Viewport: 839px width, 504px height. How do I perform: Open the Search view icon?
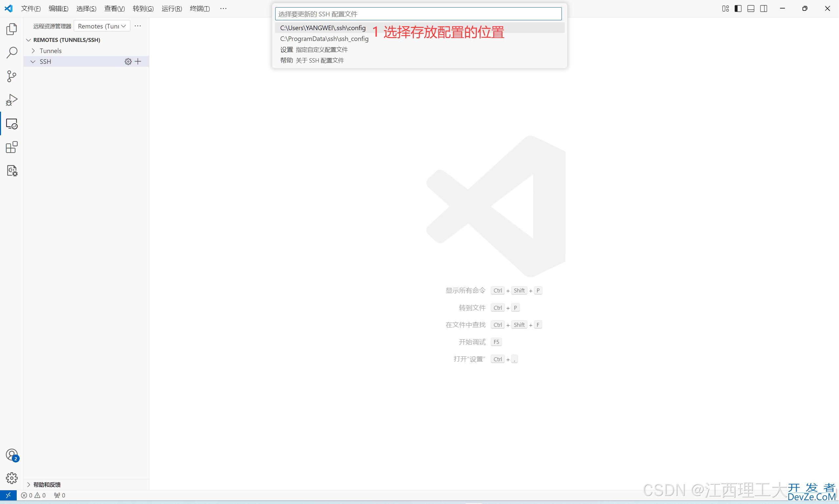11,53
